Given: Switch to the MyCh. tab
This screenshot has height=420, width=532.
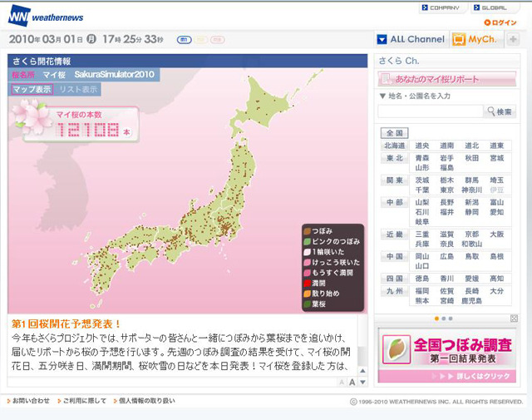Looking at the screenshot, I should click(x=474, y=39).
